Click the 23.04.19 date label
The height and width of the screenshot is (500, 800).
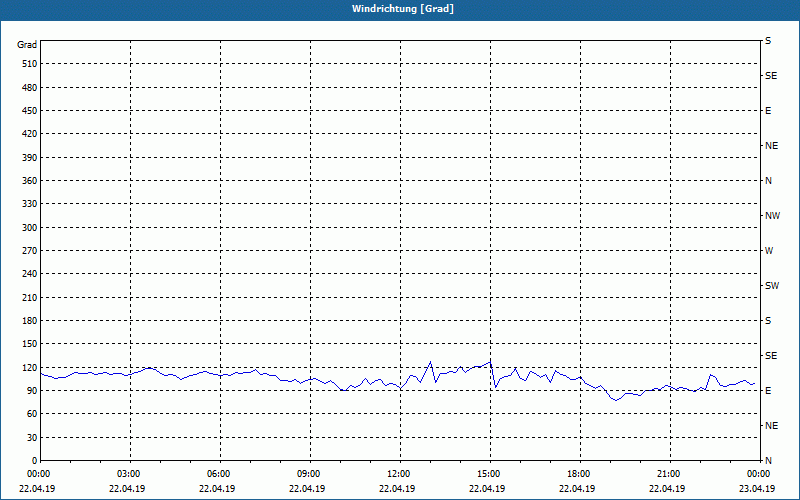(757, 488)
